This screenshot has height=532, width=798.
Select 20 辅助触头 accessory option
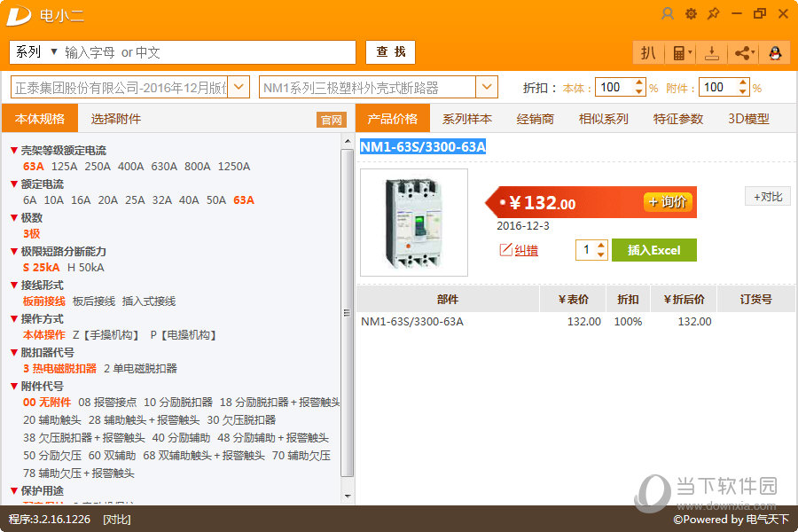(x=52, y=419)
